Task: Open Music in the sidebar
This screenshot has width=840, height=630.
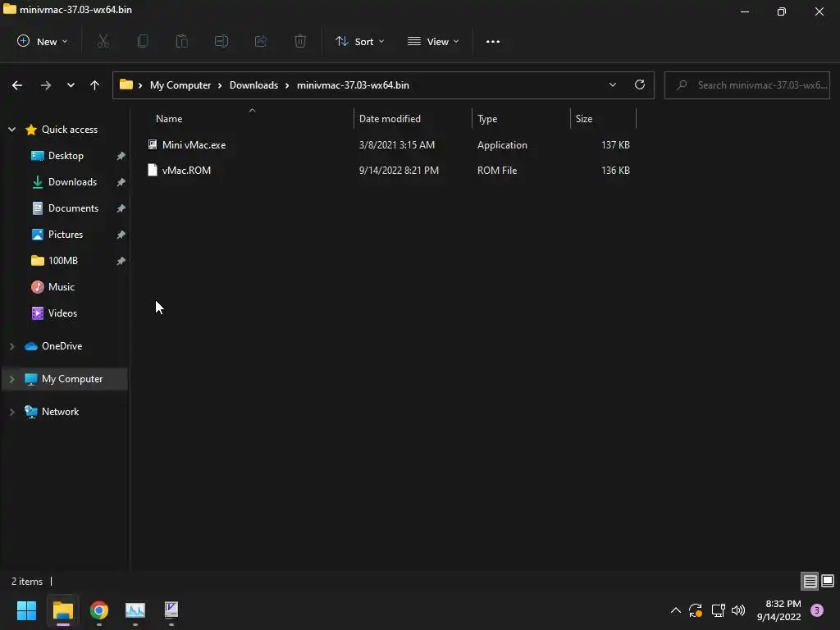Action: 61,286
